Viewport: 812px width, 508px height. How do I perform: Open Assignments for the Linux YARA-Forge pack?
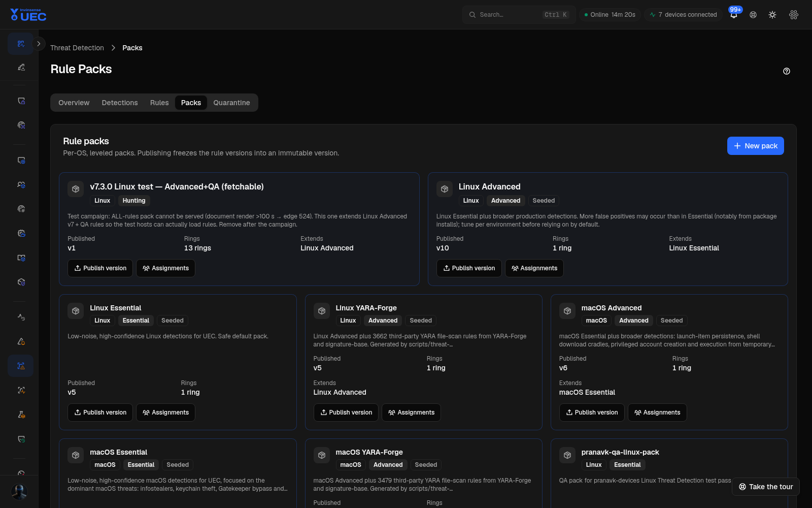[411, 412]
